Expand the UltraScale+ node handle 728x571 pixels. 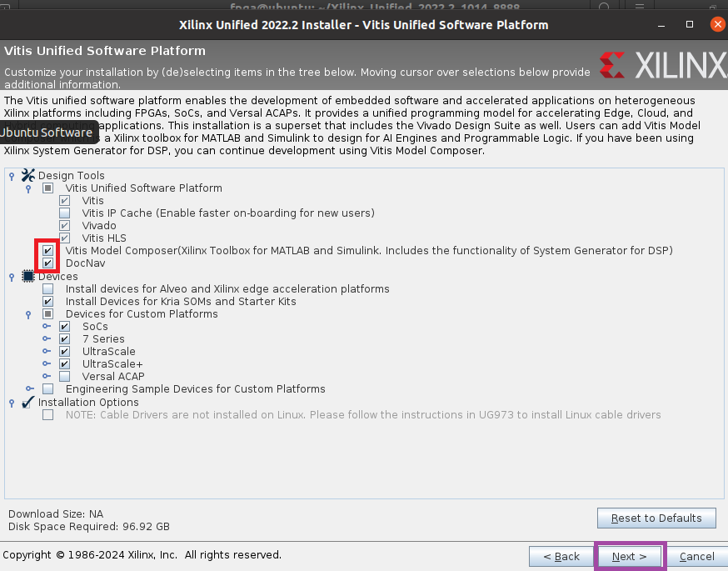(x=47, y=363)
